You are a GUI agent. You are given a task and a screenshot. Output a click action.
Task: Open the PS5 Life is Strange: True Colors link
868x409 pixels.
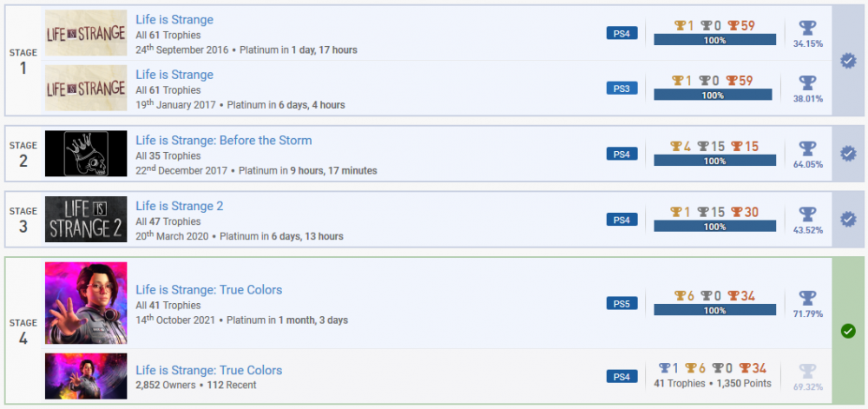208,290
